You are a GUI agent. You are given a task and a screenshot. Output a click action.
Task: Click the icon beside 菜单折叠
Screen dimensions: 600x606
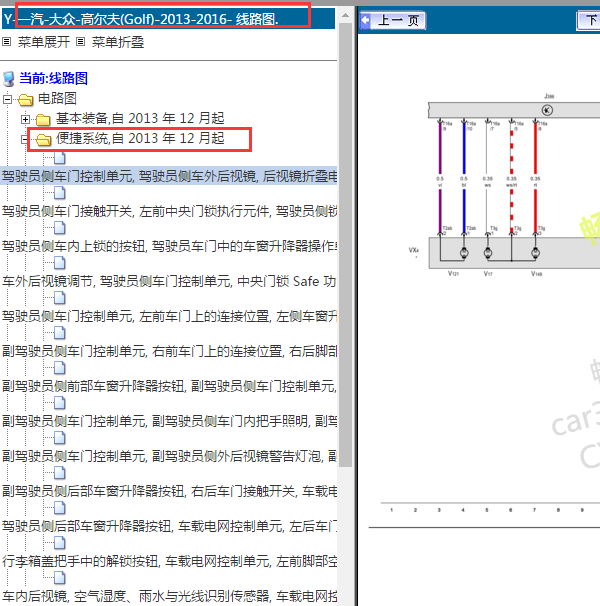pos(80,41)
